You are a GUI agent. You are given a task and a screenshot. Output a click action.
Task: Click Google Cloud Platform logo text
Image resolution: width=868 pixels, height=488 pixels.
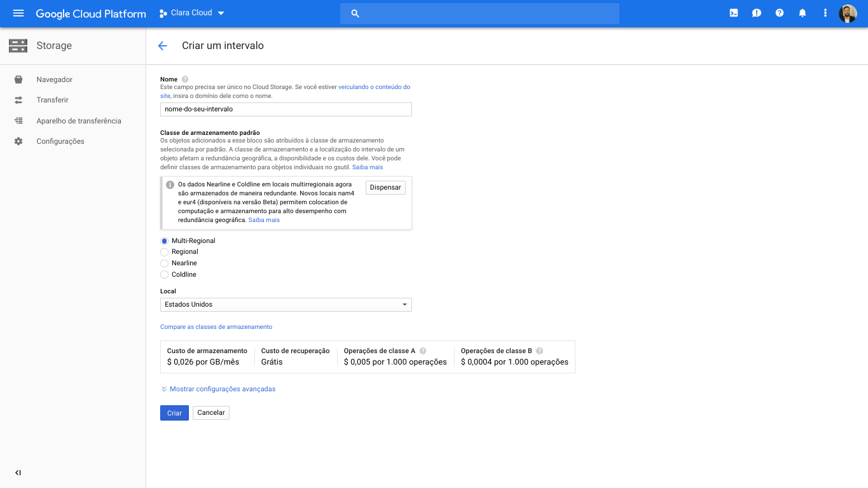(91, 13)
